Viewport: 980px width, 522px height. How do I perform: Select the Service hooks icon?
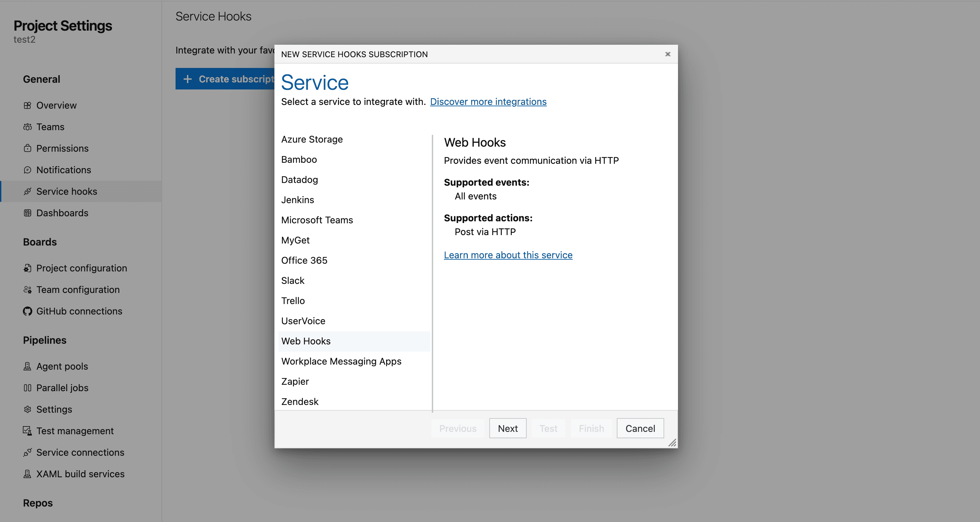(x=28, y=191)
